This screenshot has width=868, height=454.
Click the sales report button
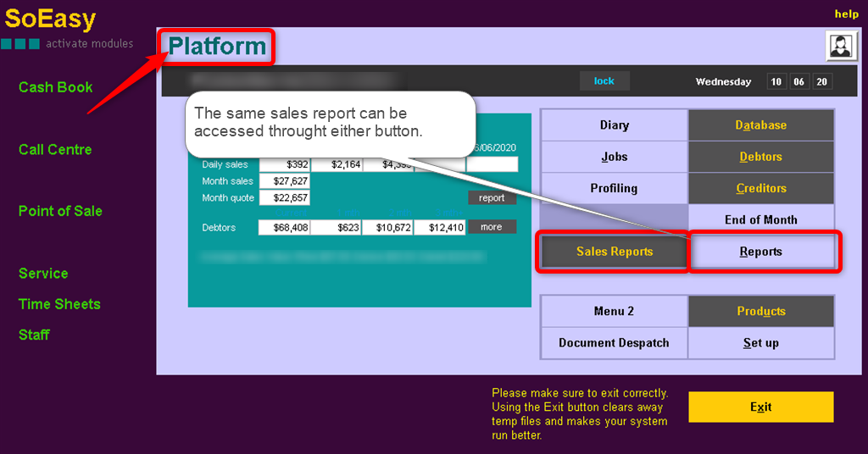tap(492, 198)
